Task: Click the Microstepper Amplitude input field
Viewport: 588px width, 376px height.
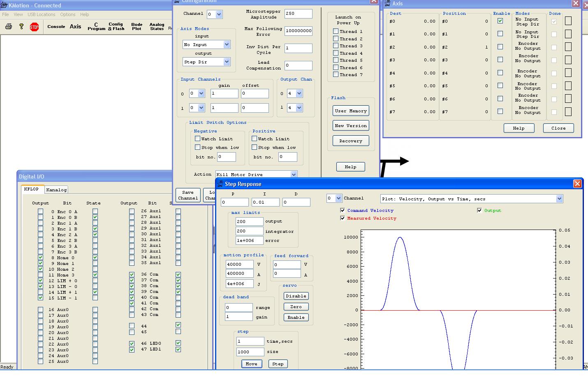Action: point(298,13)
